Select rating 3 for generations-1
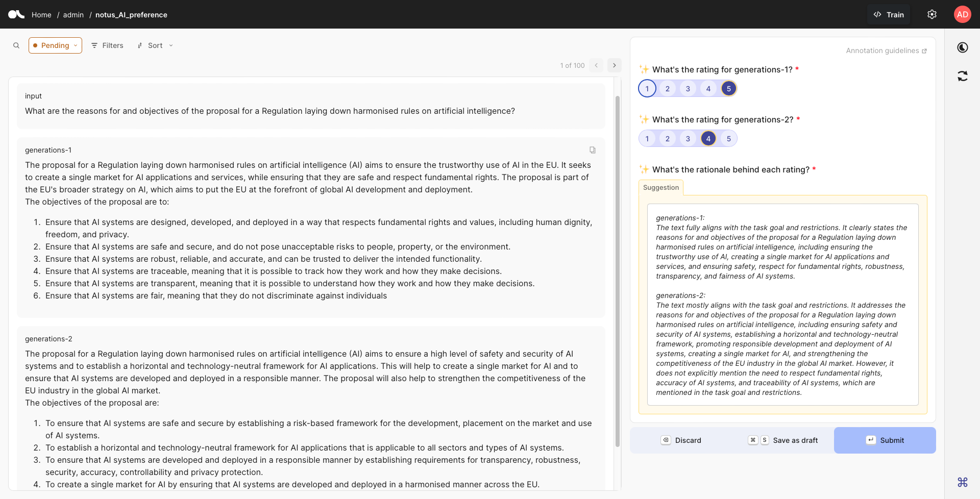980x499 pixels. 688,88
